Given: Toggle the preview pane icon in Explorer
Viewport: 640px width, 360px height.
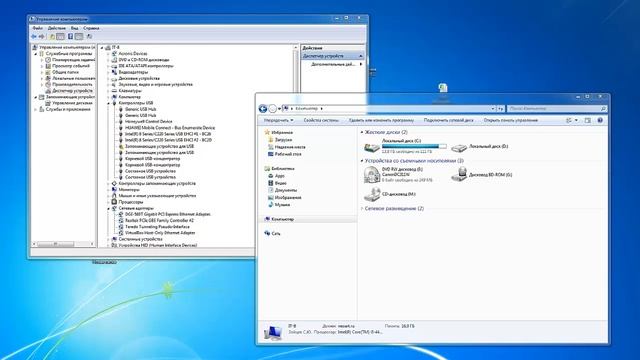Looking at the screenshot, I should (x=588, y=120).
